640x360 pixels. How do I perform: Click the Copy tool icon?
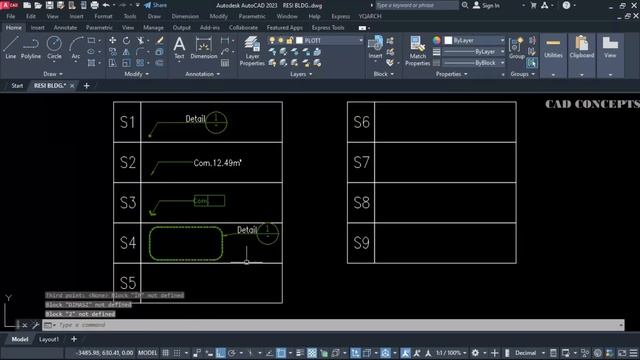click(x=112, y=52)
